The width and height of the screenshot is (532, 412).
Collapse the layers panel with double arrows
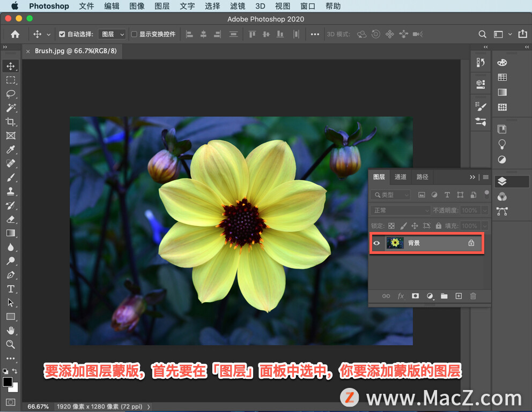pos(472,177)
